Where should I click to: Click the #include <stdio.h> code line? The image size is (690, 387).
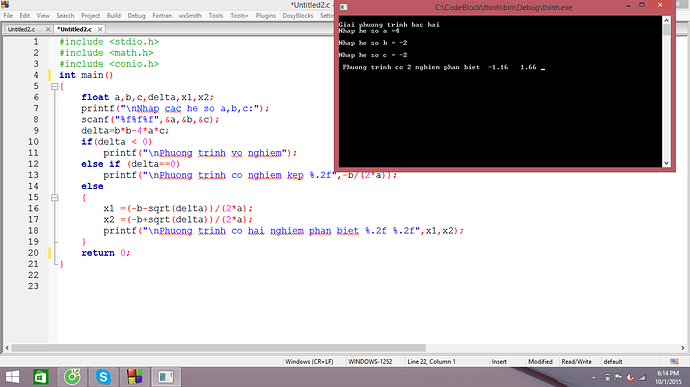(x=109, y=42)
